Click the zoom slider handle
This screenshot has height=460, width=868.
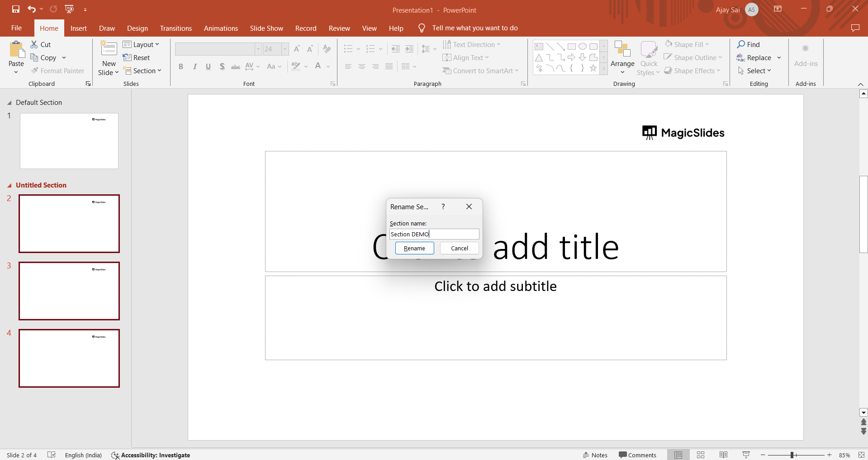792,455
